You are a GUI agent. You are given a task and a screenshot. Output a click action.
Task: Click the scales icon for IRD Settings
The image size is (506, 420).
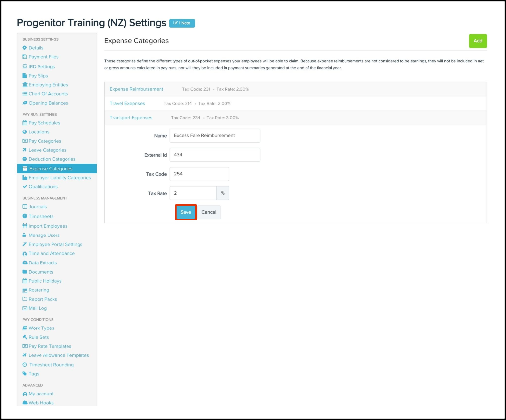(25, 66)
